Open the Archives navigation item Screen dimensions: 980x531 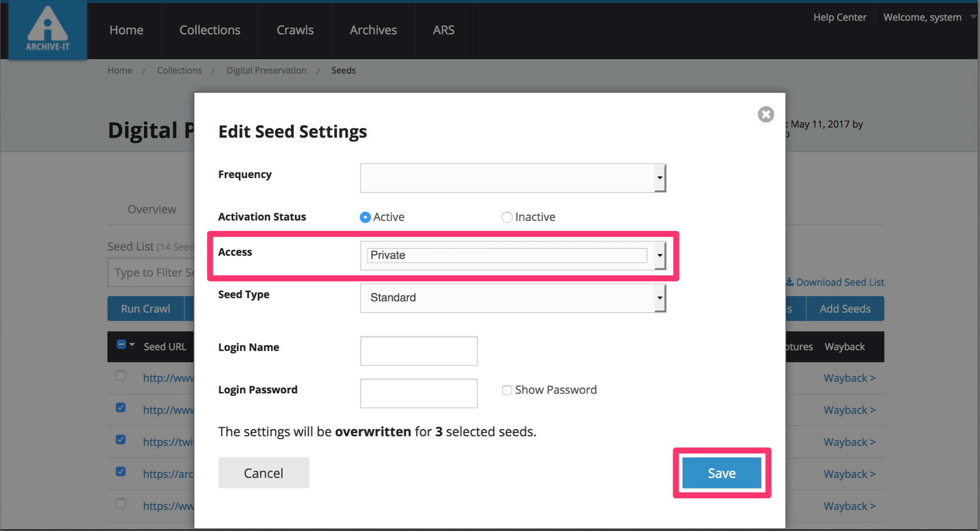point(373,30)
